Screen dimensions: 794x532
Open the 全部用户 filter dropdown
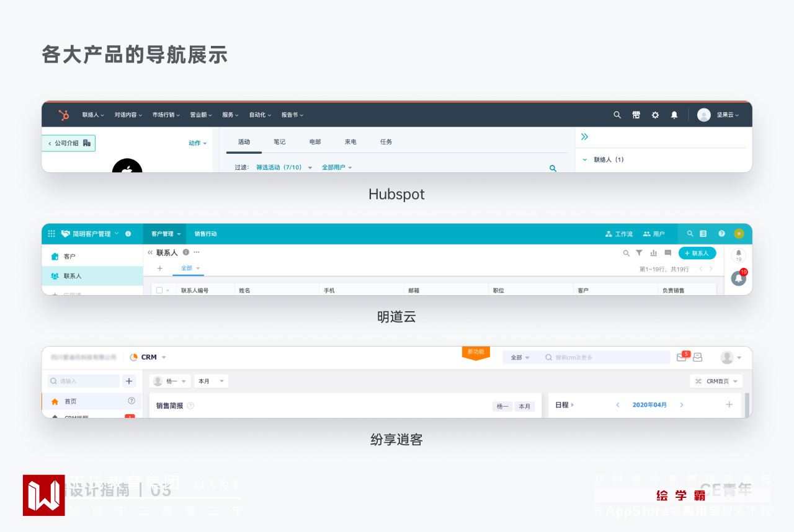(337, 167)
